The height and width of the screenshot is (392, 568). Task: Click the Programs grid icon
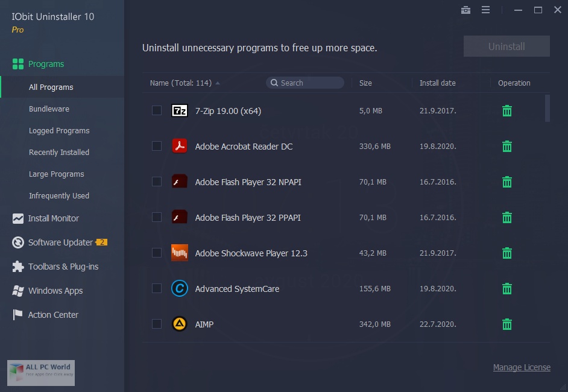click(17, 64)
